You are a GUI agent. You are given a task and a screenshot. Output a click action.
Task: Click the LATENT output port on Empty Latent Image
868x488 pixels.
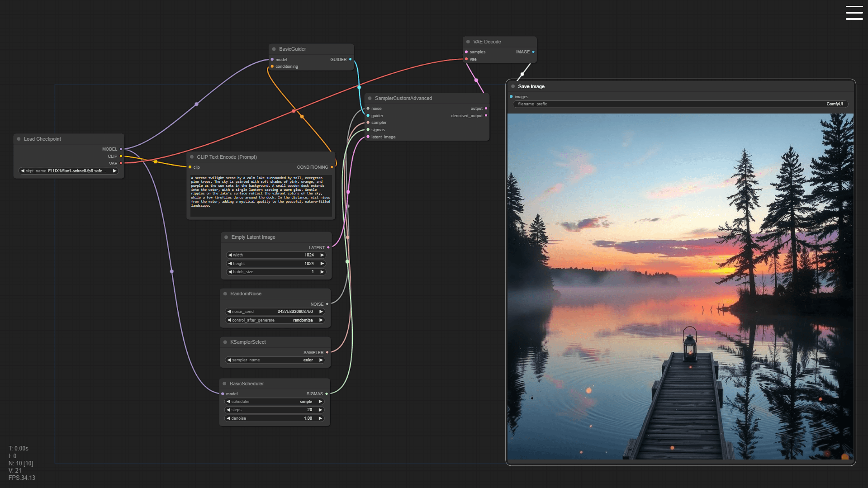328,247
